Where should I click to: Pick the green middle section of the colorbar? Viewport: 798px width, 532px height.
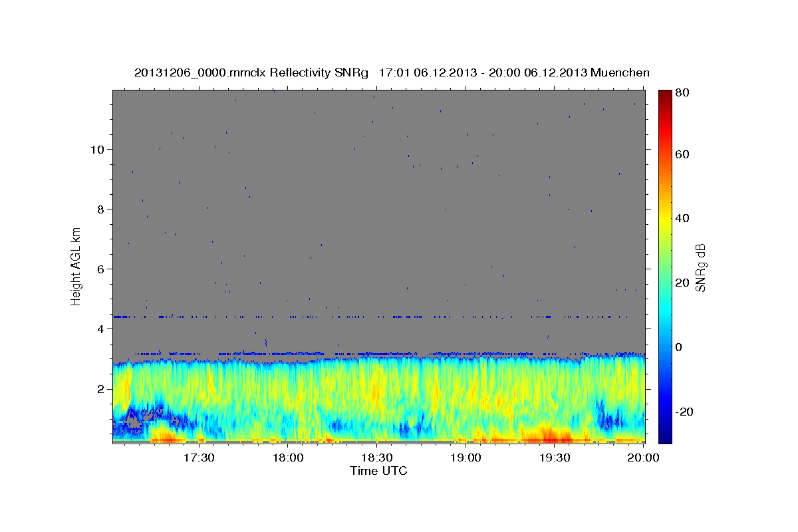[x=665, y=266]
